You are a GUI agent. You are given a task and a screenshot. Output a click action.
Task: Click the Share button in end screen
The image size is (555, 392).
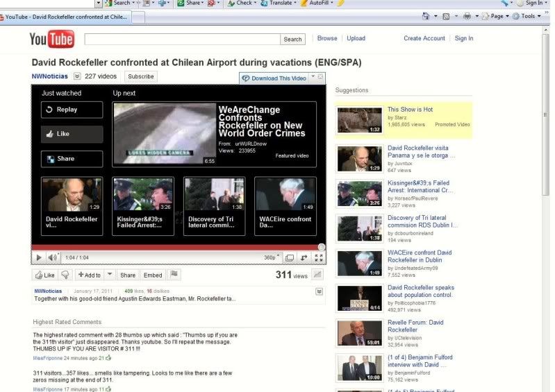point(72,159)
